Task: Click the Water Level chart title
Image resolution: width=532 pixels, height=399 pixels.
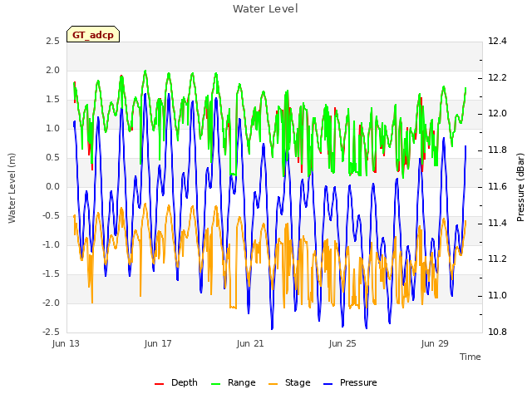Action: coord(265,9)
